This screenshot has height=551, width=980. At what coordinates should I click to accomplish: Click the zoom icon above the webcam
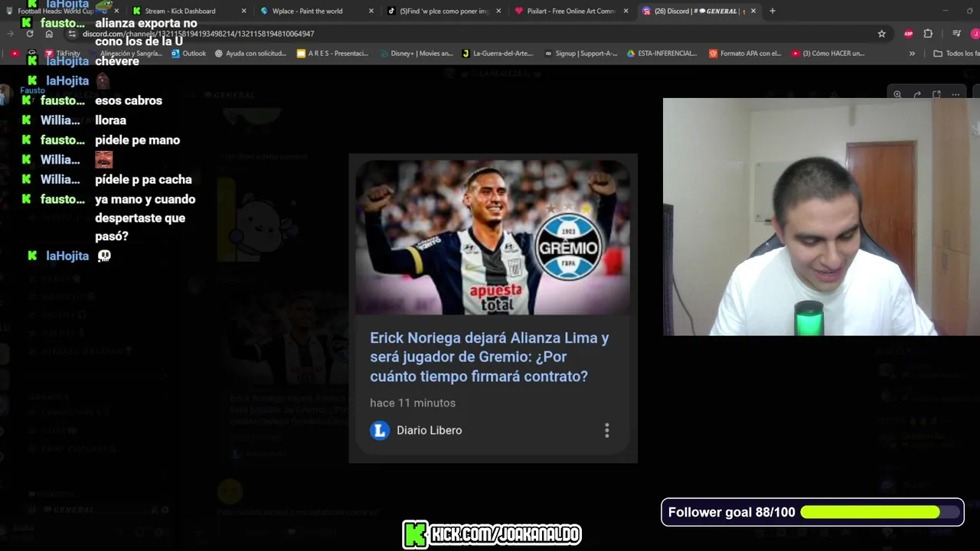click(x=897, y=95)
